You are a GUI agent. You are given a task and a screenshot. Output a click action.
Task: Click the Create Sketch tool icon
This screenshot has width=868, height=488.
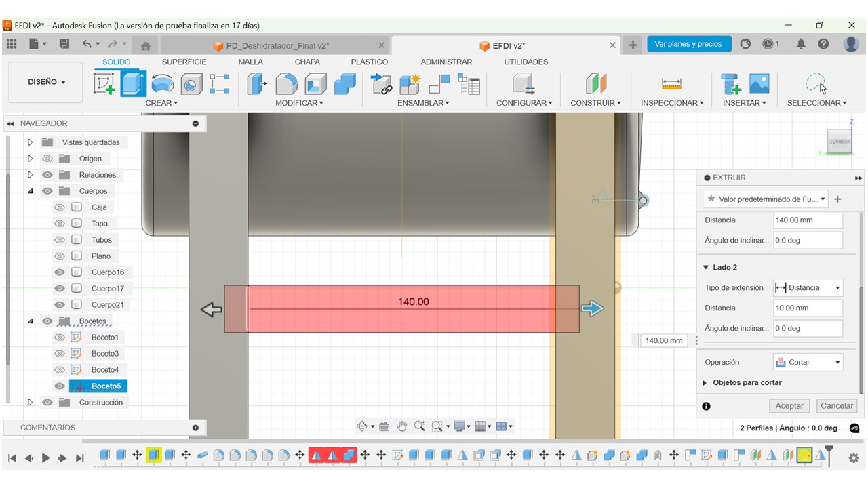(104, 84)
